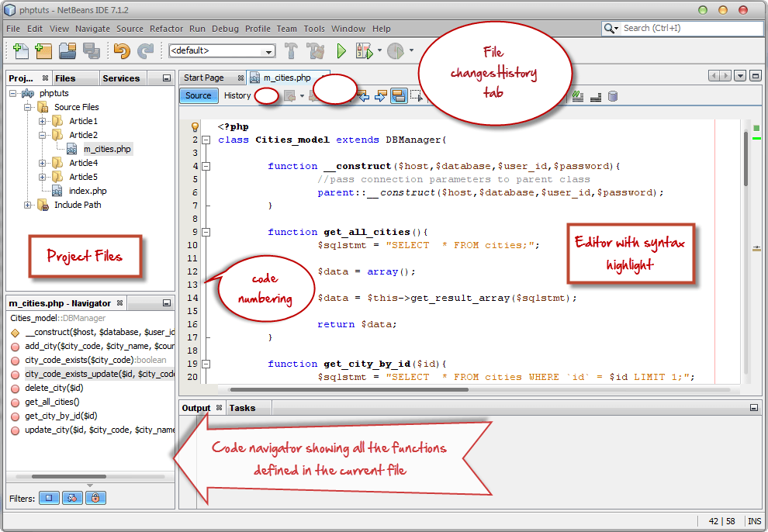Switch to the Start Page tab

click(203, 78)
